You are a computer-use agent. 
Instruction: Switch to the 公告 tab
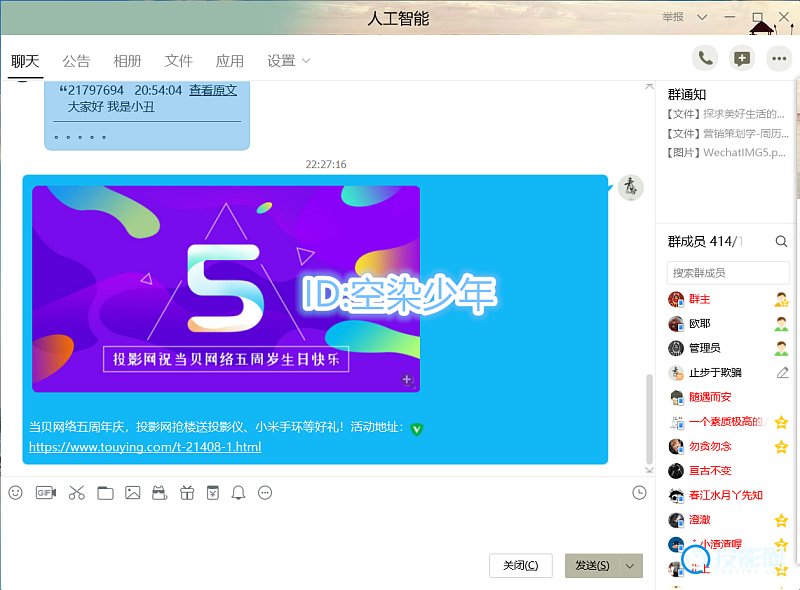coord(76,61)
